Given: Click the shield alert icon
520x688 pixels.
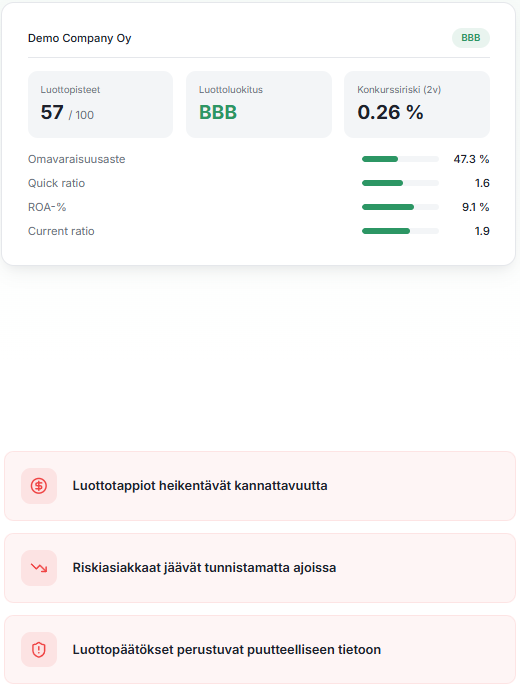Looking at the screenshot, I should 39,649.
